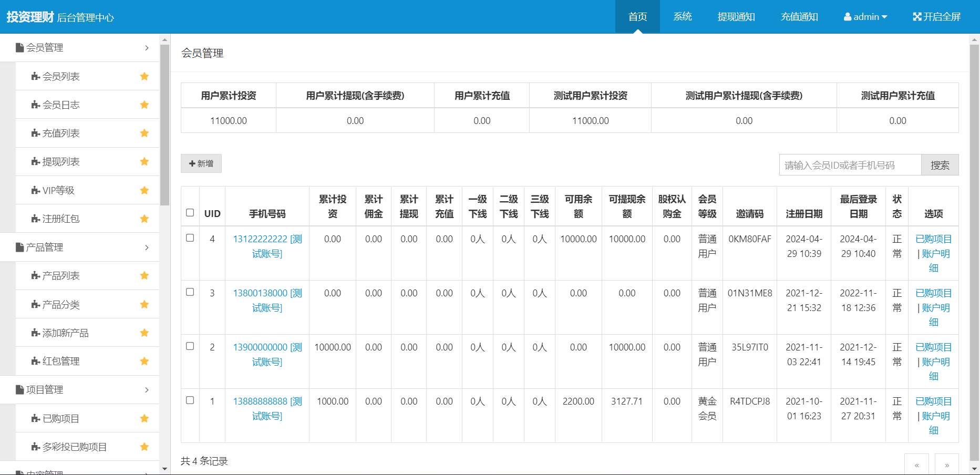Click the star icon beside 红包管理
980x475 pixels.
[145, 361]
